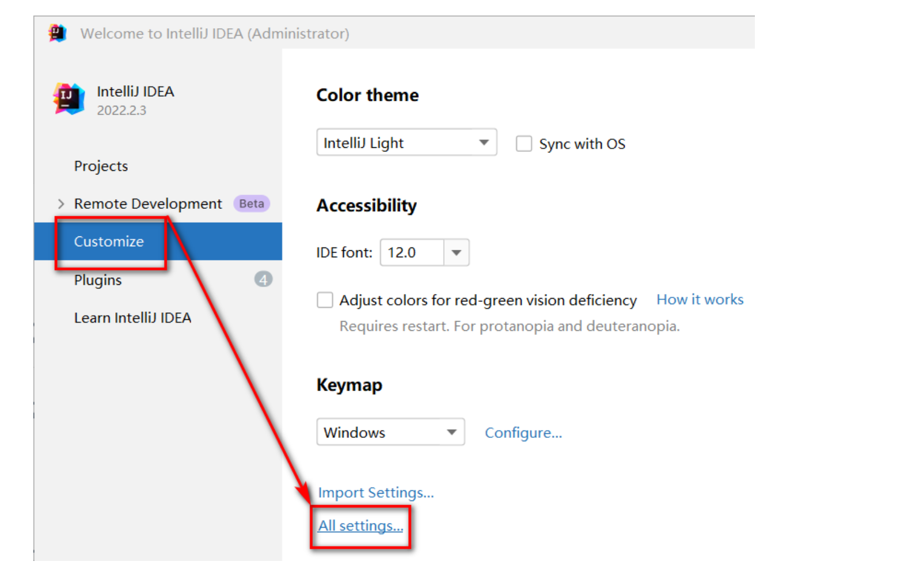Image resolution: width=900 pixels, height=588 pixels.
Task: Toggle red-green vision deficiency color adjustment
Action: (325, 300)
